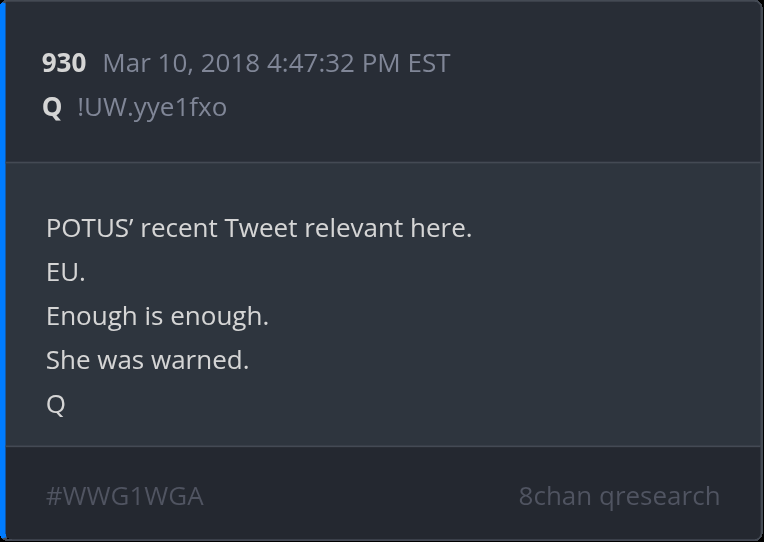
Task: Click the word "Tweet" in the post
Action: 262,228
